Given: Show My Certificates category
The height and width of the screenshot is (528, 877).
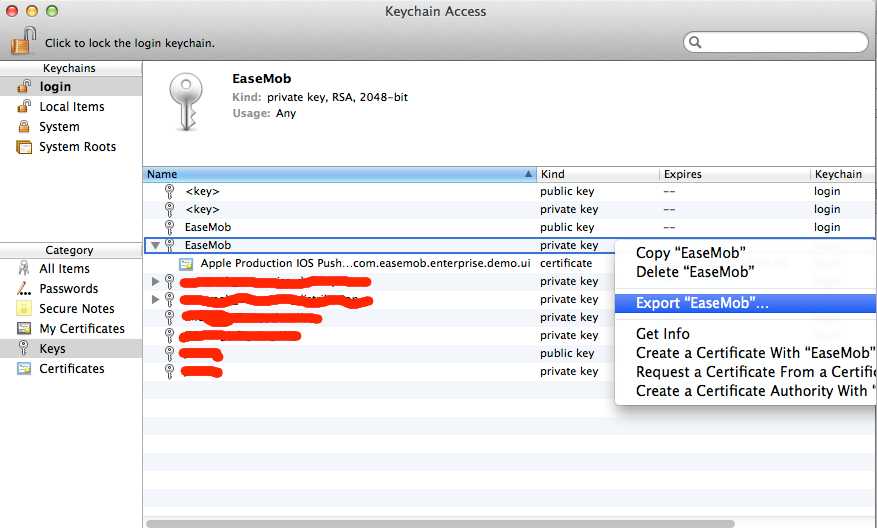Looking at the screenshot, I should 70,329.
